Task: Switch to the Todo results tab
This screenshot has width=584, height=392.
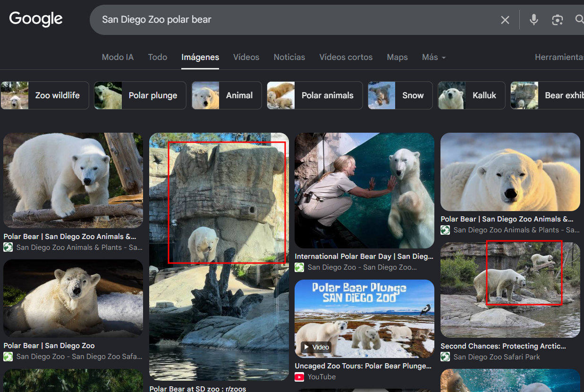Action: 158,57
